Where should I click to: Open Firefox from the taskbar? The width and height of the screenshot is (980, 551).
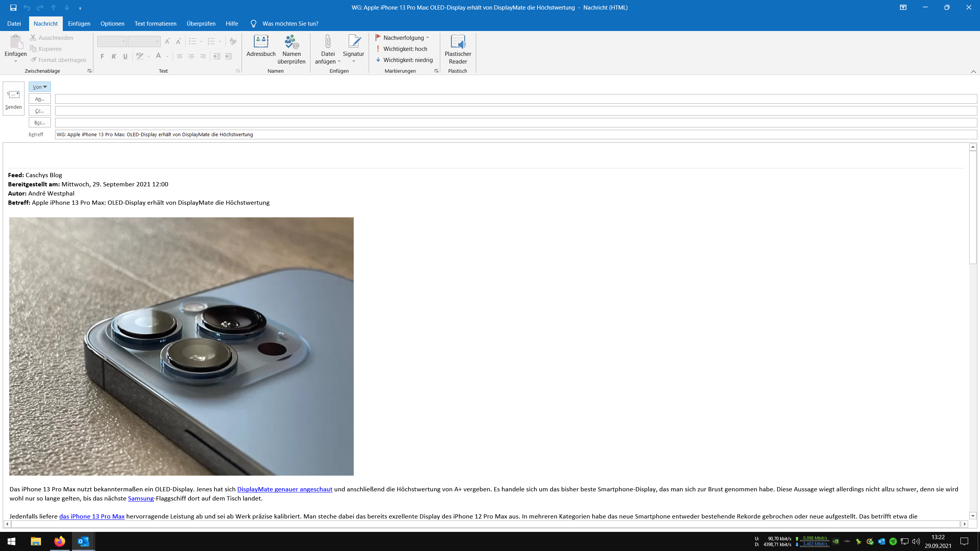59,541
